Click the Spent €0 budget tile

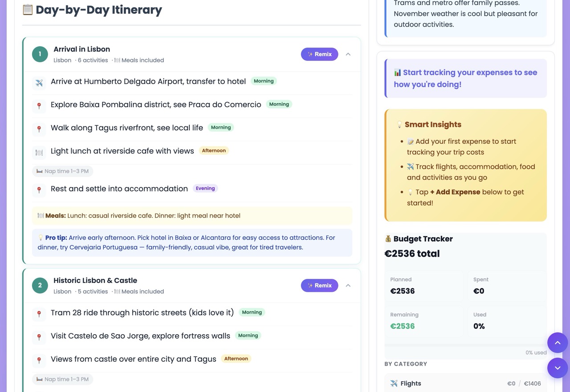(507, 286)
